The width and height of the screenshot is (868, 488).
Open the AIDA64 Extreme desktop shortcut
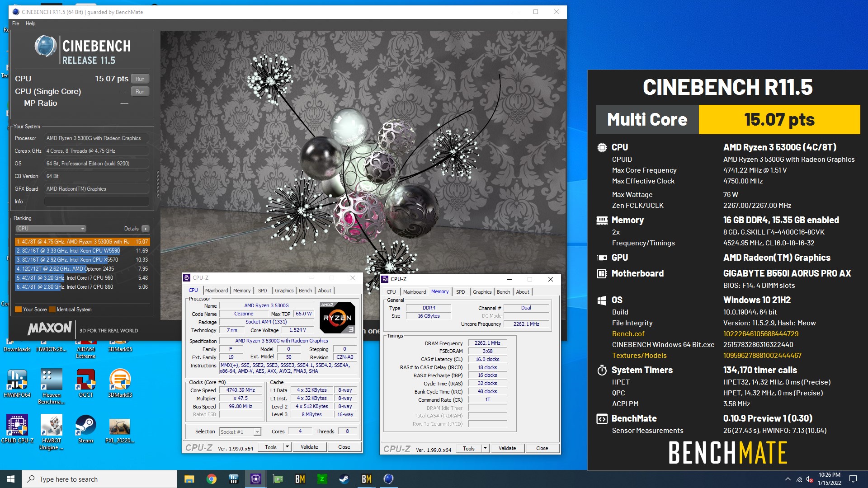(85, 349)
